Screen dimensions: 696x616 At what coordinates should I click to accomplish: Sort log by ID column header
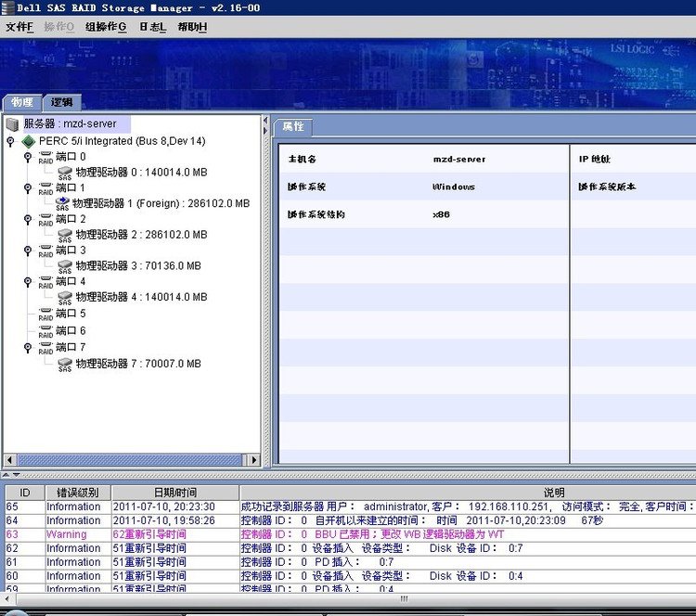pos(25,493)
